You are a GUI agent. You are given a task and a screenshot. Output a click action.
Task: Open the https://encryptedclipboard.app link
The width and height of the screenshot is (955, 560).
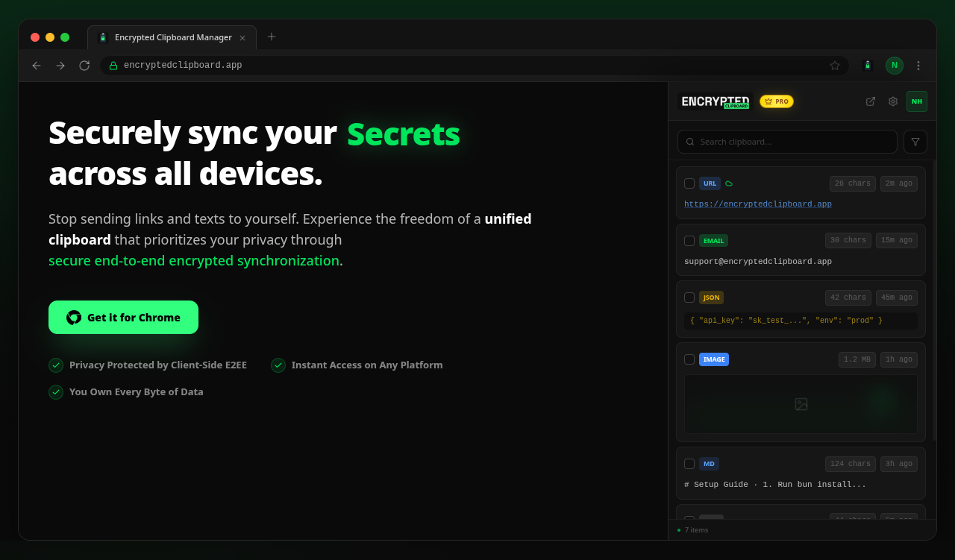coord(757,204)
